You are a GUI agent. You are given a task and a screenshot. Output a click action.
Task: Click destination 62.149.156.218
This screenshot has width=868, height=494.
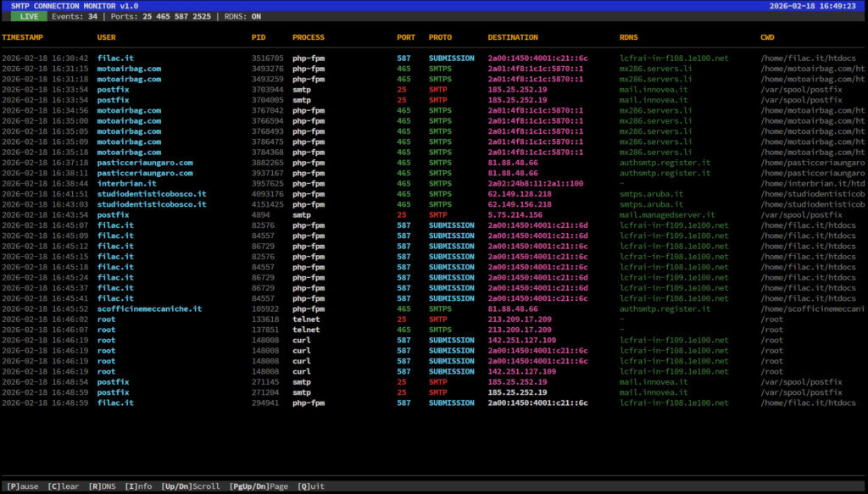tap(520, 205)
